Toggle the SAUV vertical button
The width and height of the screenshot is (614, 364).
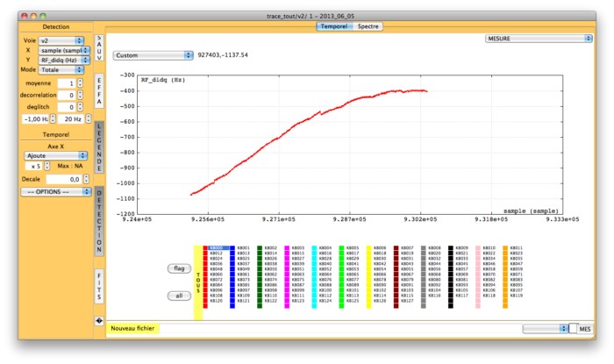coord(99,47)
